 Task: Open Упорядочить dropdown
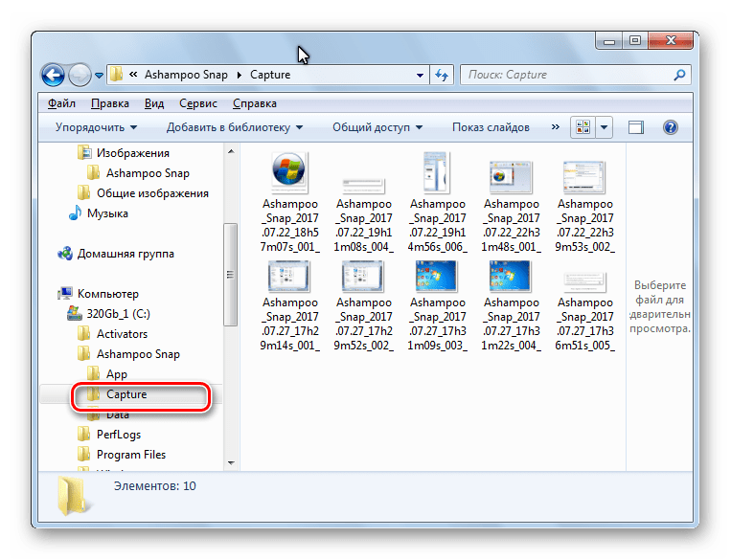pos(96,127)
